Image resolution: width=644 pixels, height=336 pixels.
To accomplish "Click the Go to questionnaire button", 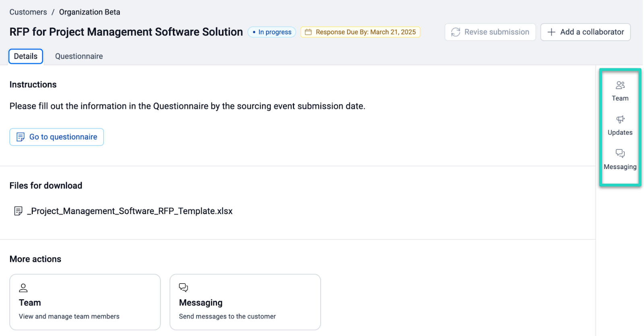I will pos(57,137).
